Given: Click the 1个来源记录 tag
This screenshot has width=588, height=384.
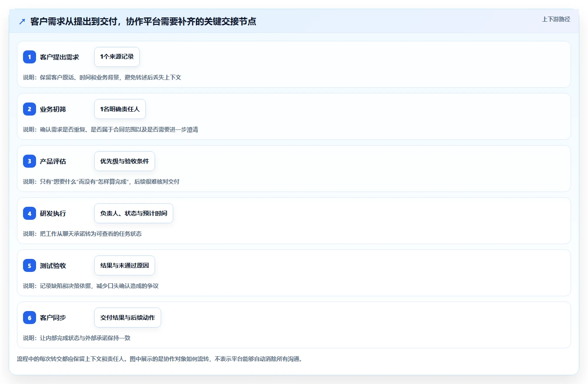Looking at the screenshot, I should tap(117, 57).
